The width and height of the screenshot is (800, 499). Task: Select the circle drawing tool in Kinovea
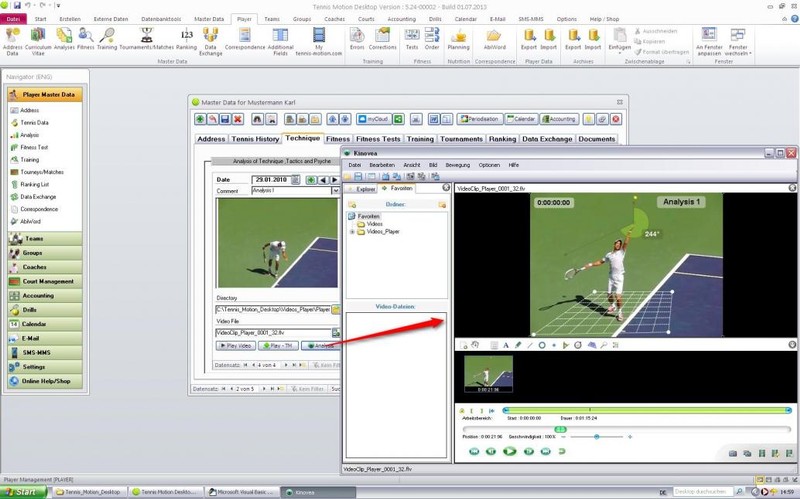pyautogui.click(x=542, y=345)
